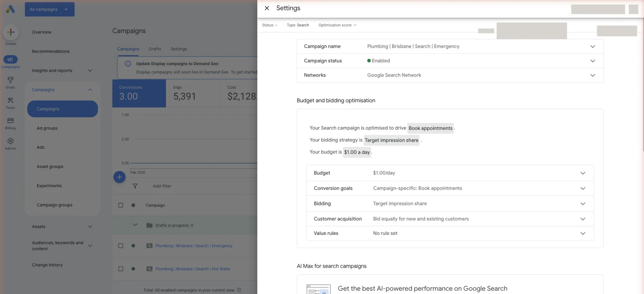The height and width of the screenshot is (294, 644).
Task: Open the Billing card icon
Action: click(x=10, y=121)
